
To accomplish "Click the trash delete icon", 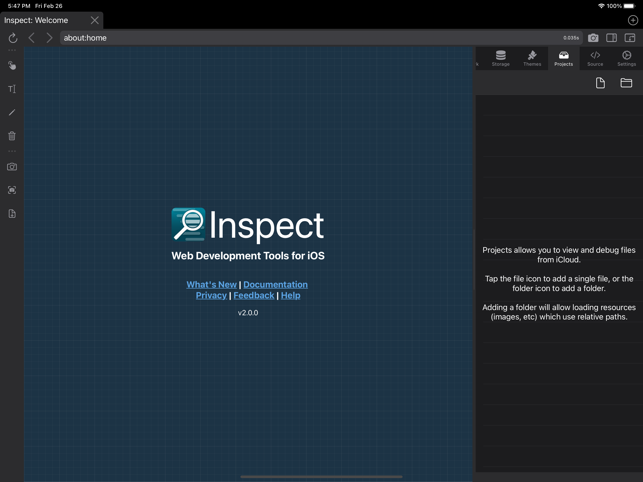I will tap(12, 136).
